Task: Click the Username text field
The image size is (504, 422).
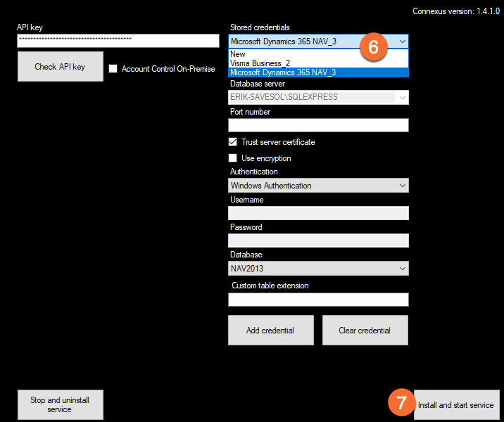Action: click(x=318, y=213)
